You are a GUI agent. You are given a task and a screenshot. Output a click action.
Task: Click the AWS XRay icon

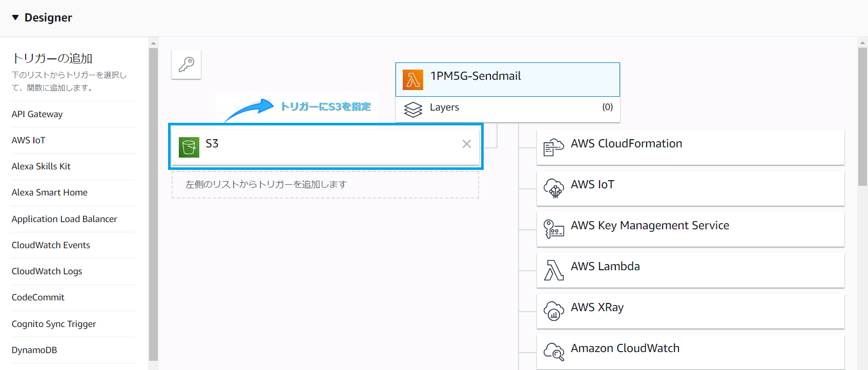[x=553, y=311]
